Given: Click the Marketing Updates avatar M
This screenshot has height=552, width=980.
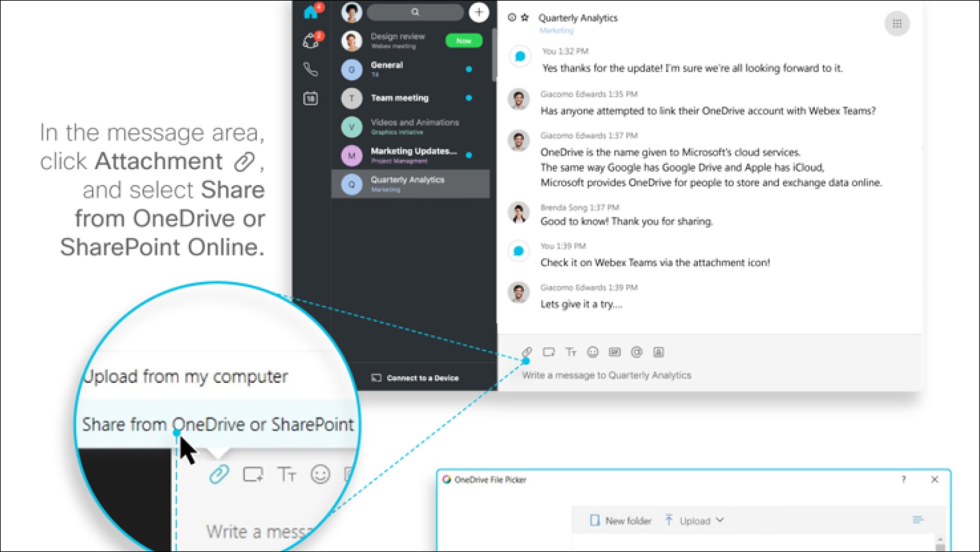Looking at the screenshot, I should click(351, 156).
